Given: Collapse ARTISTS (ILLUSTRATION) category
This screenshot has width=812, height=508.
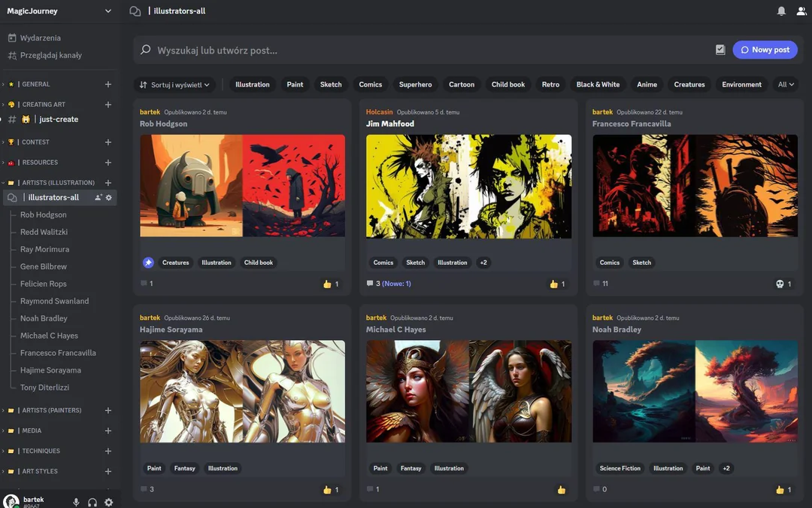Looking at the screenshot, I should pyautogui.click(x=58, y=182).
